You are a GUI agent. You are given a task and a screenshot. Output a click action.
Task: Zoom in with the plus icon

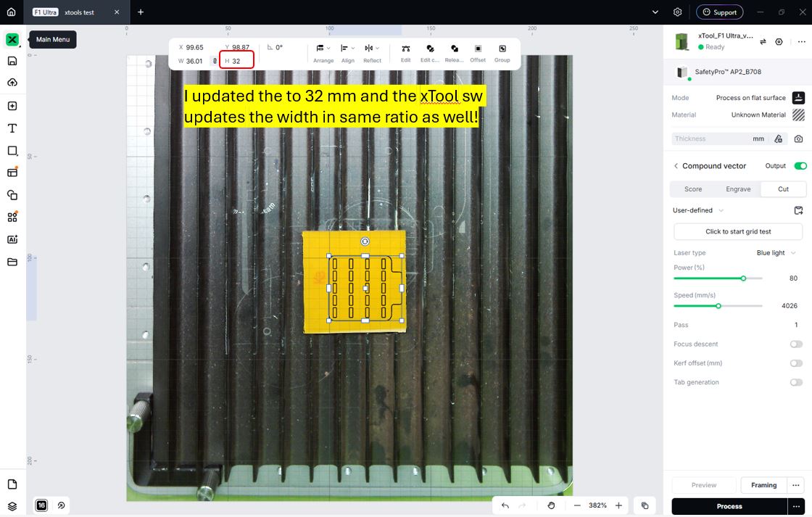pyautogui.click(x=619, y=505)
